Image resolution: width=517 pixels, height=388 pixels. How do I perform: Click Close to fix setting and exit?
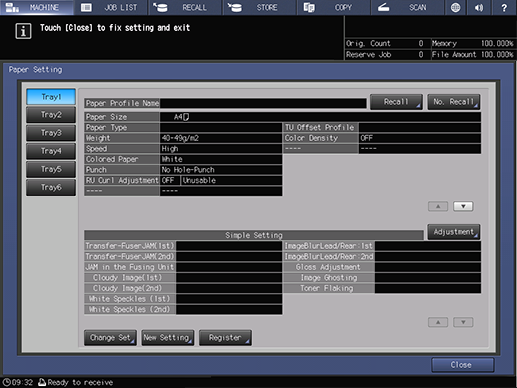463,365
